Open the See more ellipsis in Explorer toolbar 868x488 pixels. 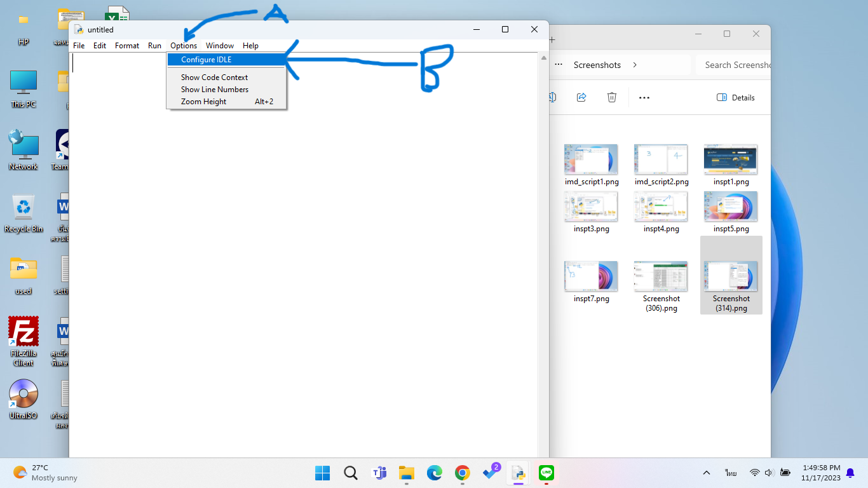click(644, 98)
